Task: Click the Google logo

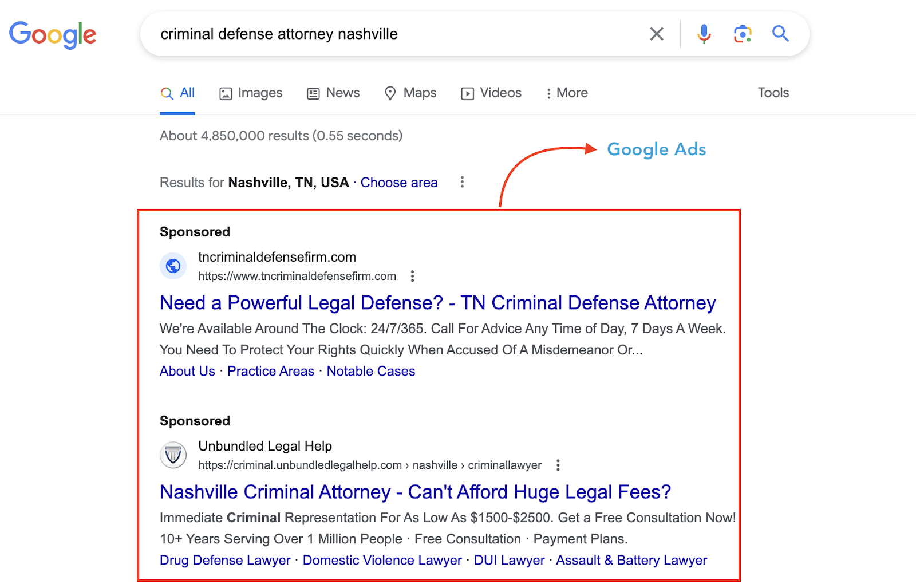Action: click(53, 35)
